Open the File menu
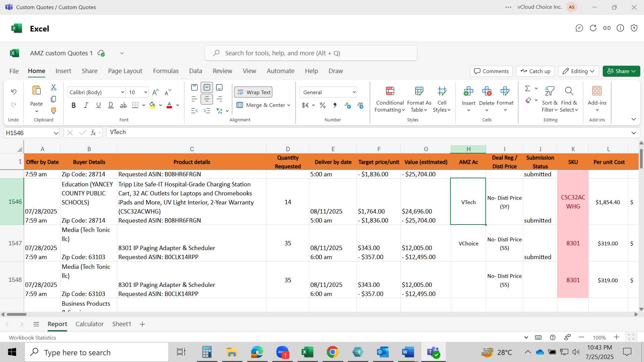This screenshot has width=644, height=362. (x=14, y=71)
